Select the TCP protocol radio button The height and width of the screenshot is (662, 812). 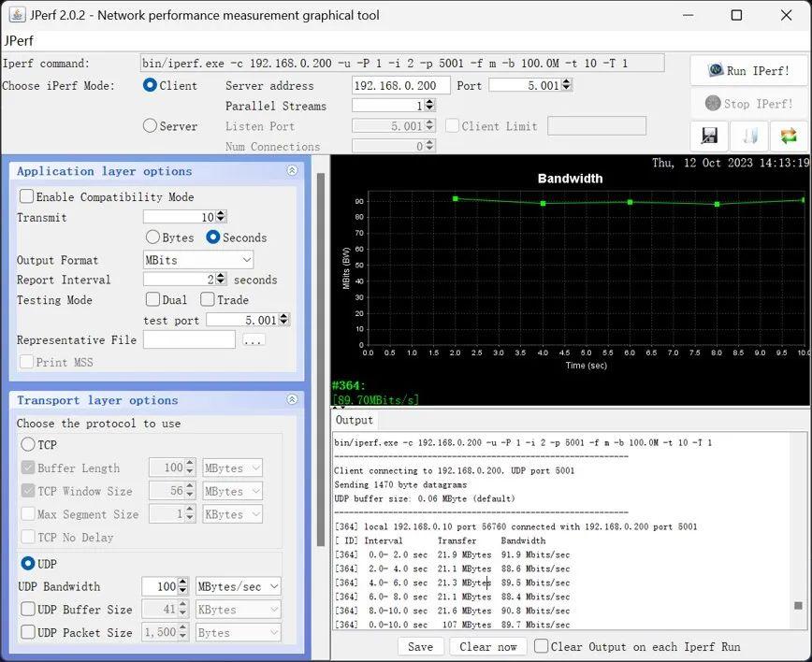pos(28,445)
